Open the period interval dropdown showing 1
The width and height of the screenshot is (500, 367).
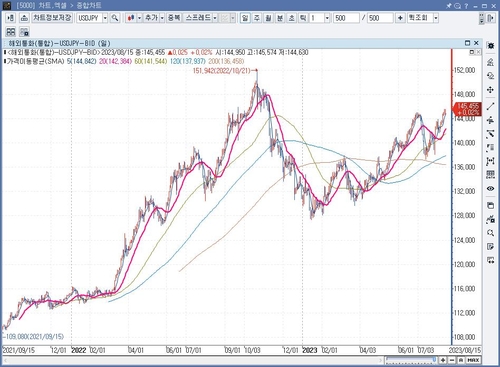(x=327, y=18)
